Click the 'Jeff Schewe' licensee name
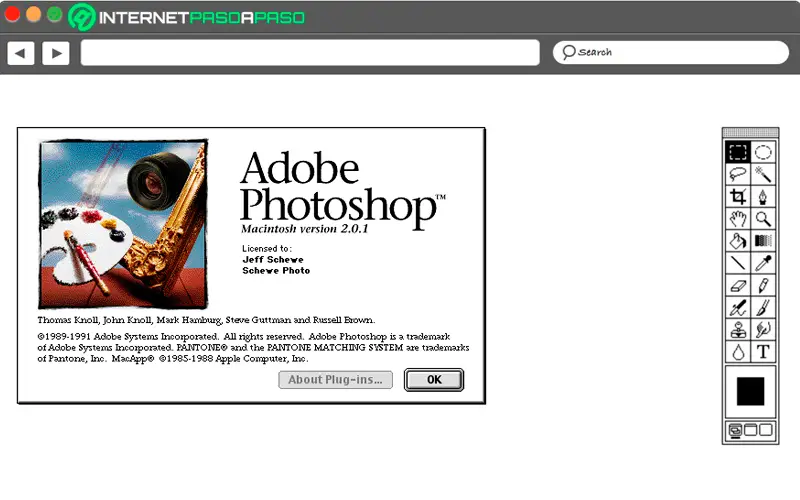800x500 pixels. [273, 259]
